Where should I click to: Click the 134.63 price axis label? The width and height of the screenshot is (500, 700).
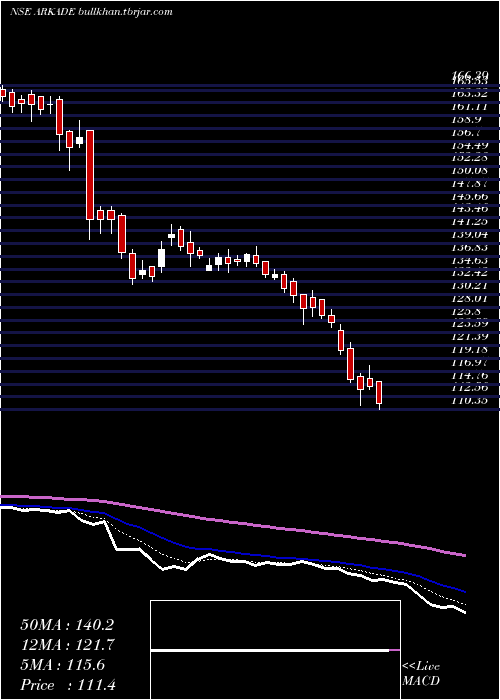[x=472, y=260]
